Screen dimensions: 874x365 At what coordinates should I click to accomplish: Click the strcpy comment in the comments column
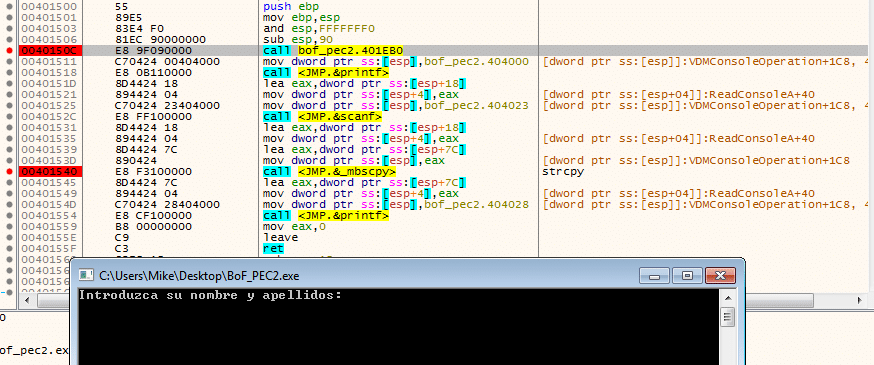(x=563, y=172)
